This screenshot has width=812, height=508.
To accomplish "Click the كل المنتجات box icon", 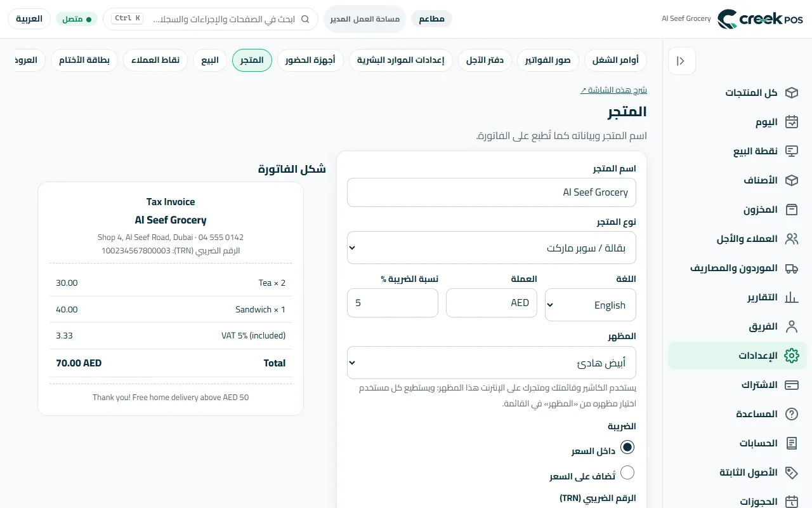I will tap(791, 93).
